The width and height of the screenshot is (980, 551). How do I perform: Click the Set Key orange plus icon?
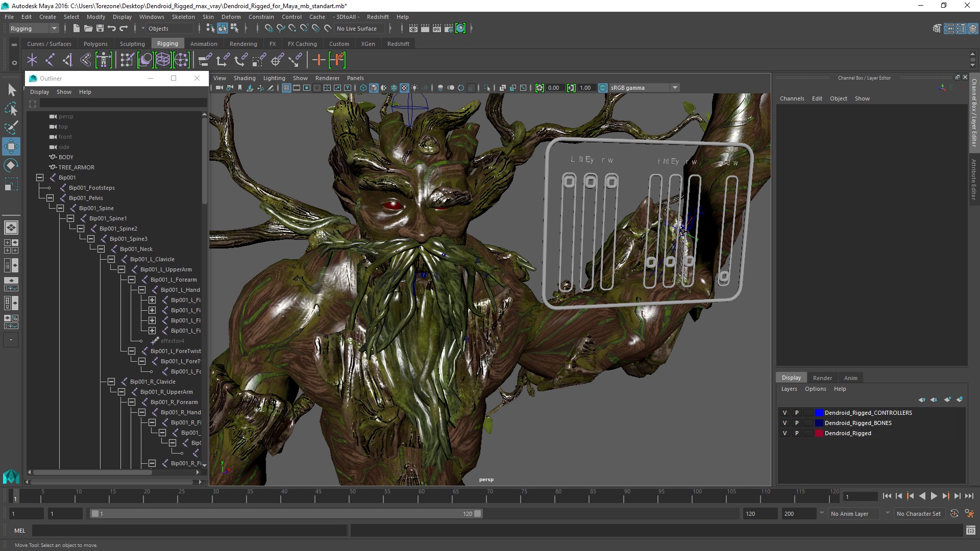pyautogui.click(x=318, y=60)
